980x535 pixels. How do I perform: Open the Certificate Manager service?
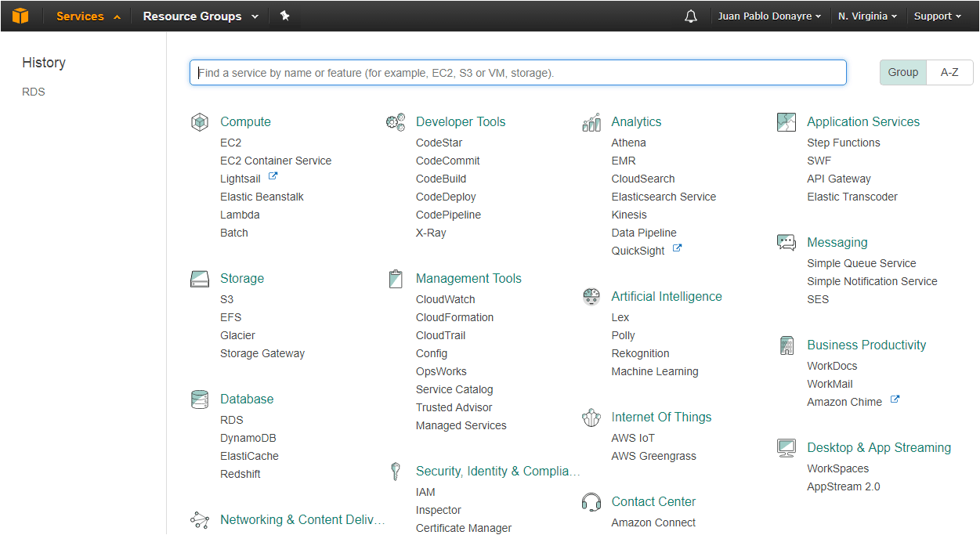[464, 528]
